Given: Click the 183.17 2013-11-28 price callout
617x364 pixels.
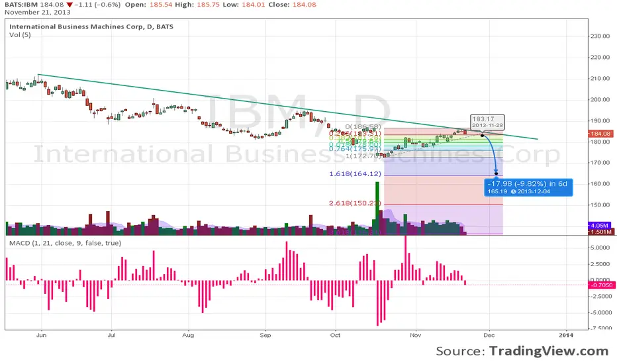Looking at the screenshot, I should tap(487, 122).
